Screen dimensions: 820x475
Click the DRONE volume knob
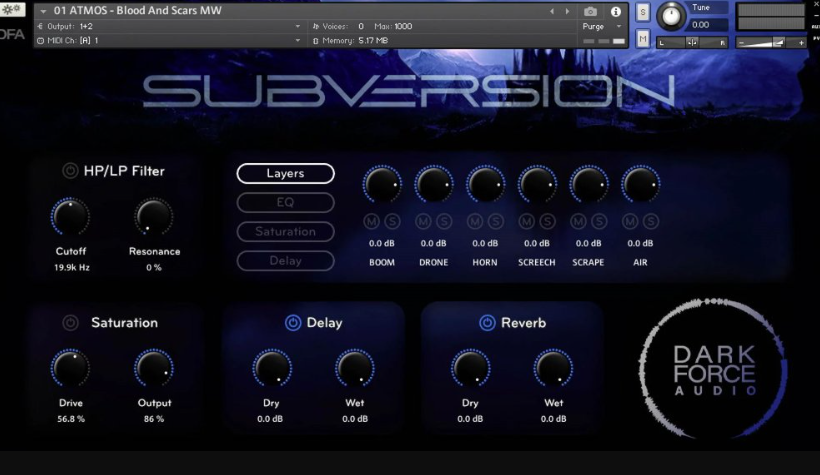pyautogui.click(x=434, y=185)
